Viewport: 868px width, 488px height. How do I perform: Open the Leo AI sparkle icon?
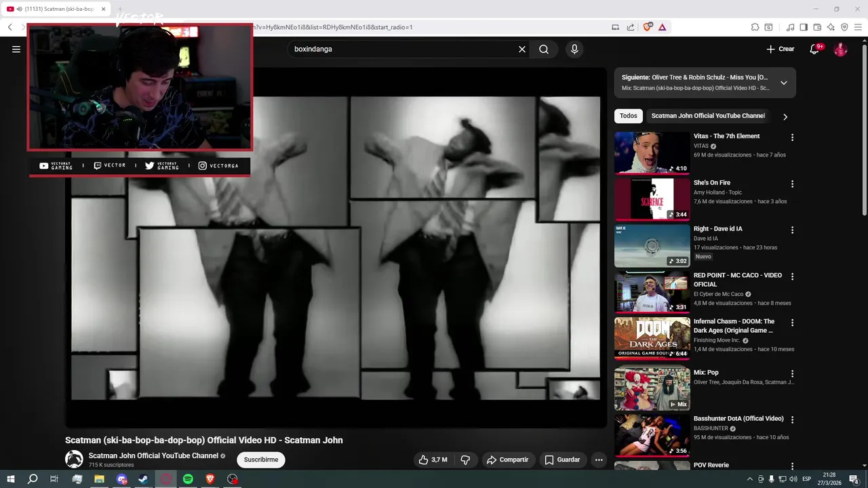(831, 27)
